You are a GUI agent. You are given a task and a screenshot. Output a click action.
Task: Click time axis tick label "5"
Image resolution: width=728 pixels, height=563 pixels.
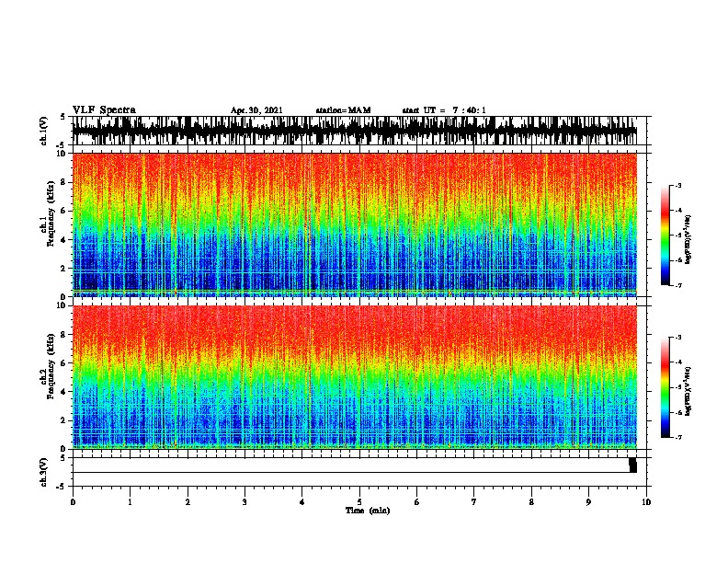tap(359, 502)
